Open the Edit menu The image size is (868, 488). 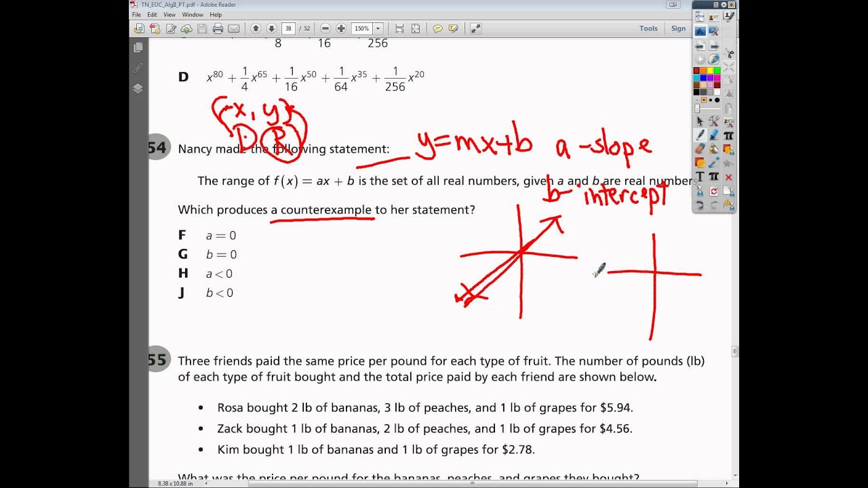(152, 14)
